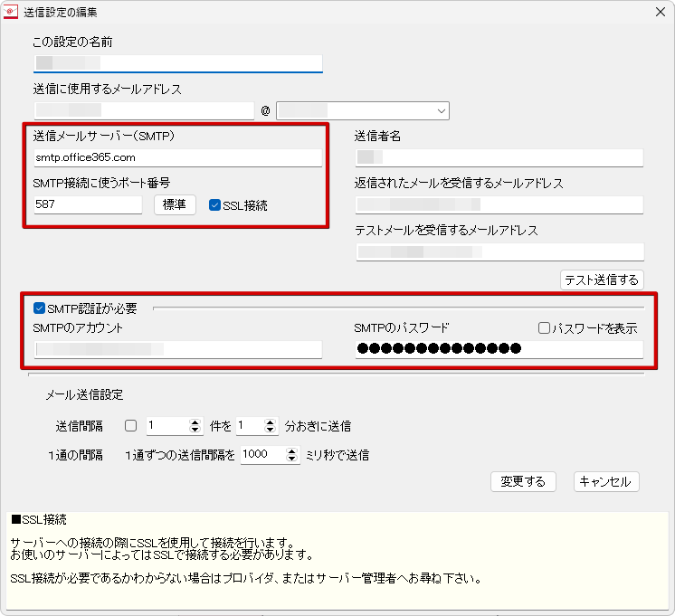Focus the 送信者名 input field
Image resolution: width=675 pixels, height=616 pixels.
pyautogui.click(x=499, y=158)
